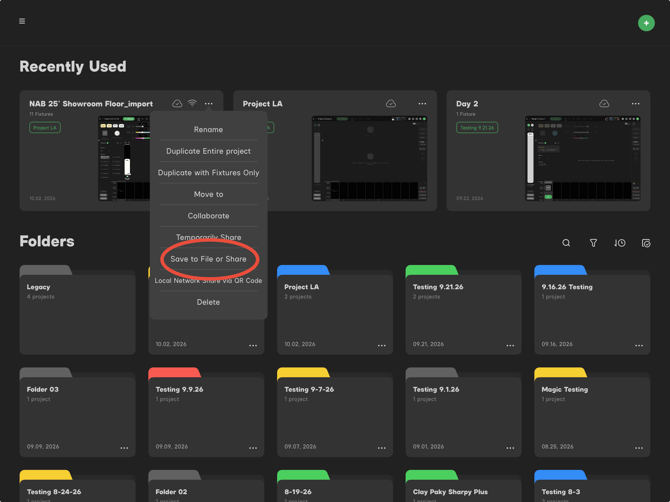Viewport: 670px width, 502px height.
Task: Open the Testing 9.21.26 folder
Action: pos(463,310)
